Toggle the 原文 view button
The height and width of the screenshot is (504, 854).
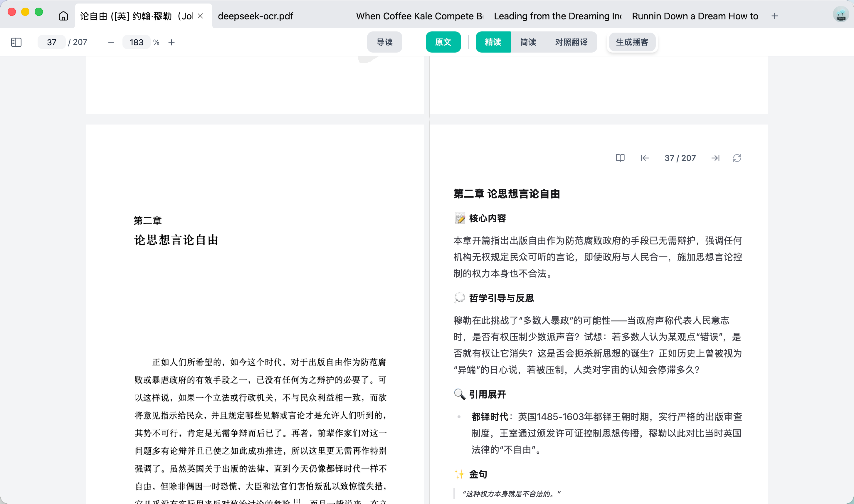tap(443, 42)
